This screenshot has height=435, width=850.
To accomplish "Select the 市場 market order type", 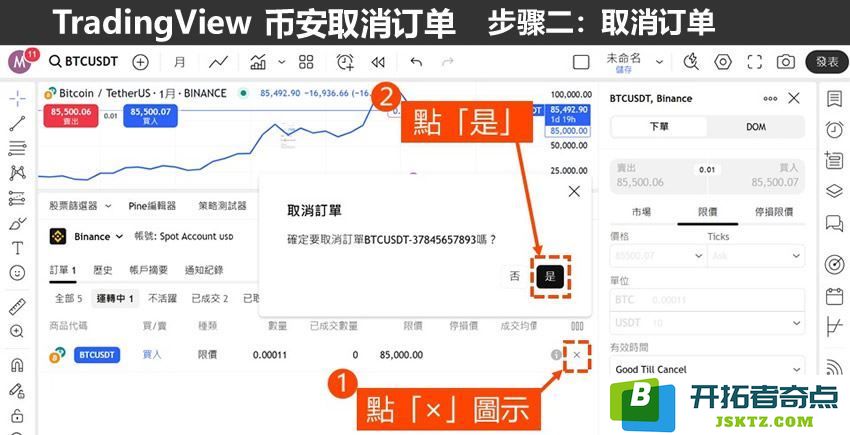I will pyautogui.click(x=642, y=212).
